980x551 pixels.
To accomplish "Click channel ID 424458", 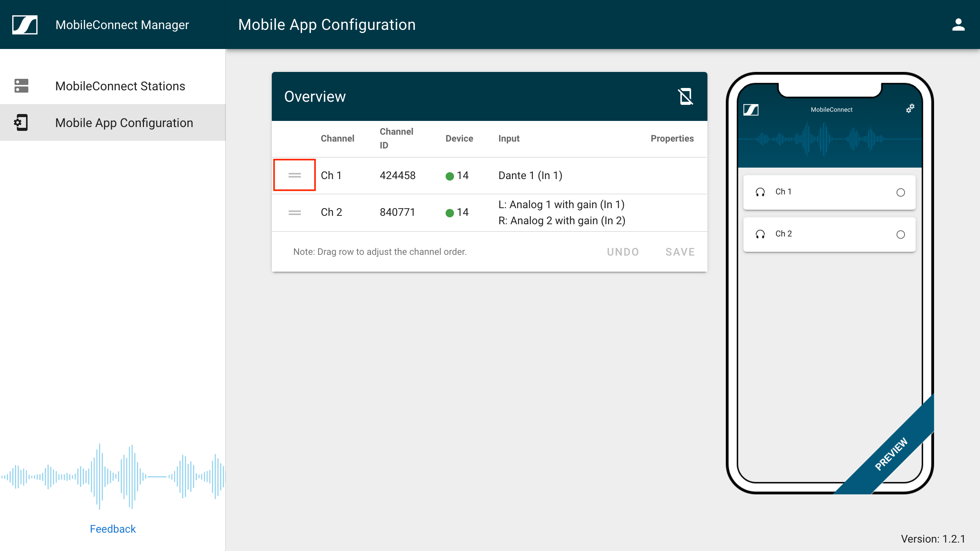I will pyautogui.click(x=397, y=175).
